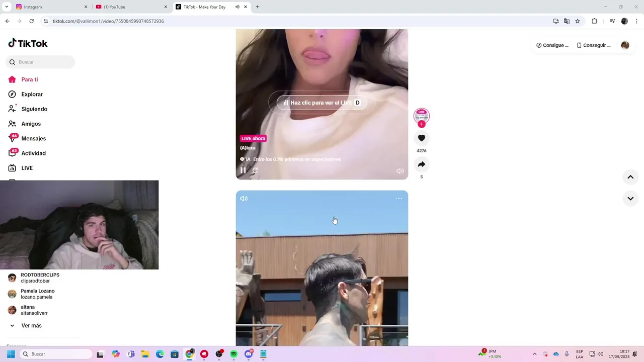Open Microsoft Edge from taskbar

[159, 354]
